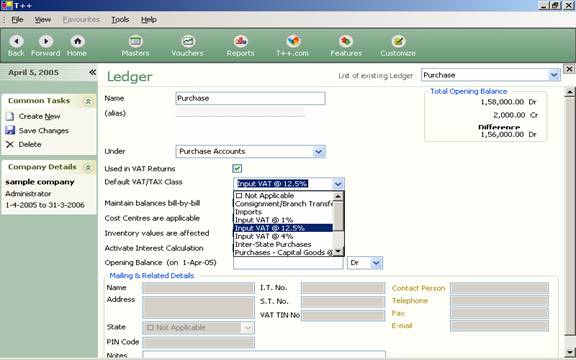
Task: Open Customize toolbar icon
Action: click(x=398, y=41)
